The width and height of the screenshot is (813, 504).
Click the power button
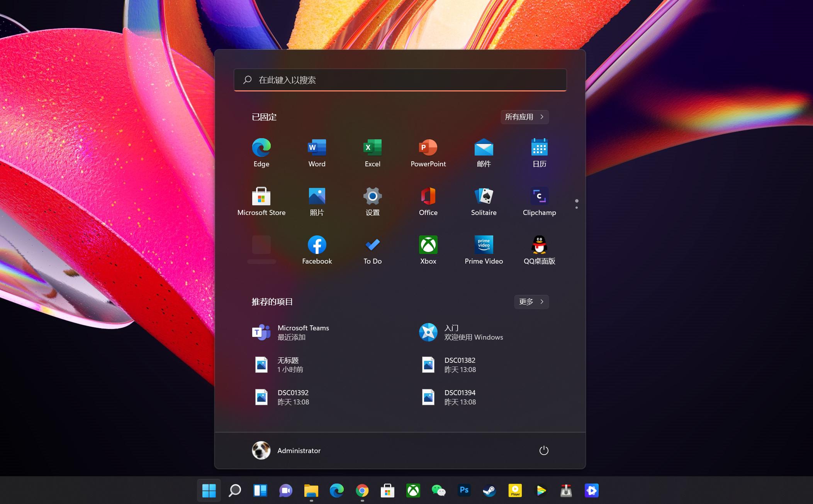543,450
